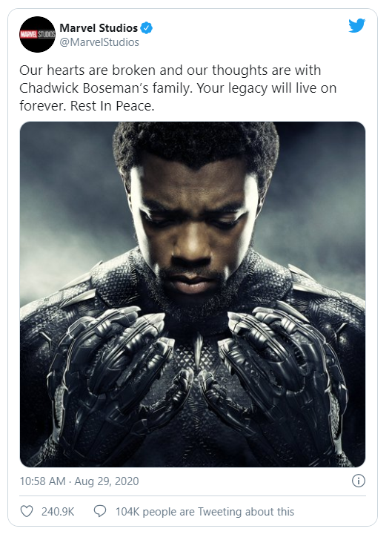Click the Aug 29, 2020 date

[107, 481]
